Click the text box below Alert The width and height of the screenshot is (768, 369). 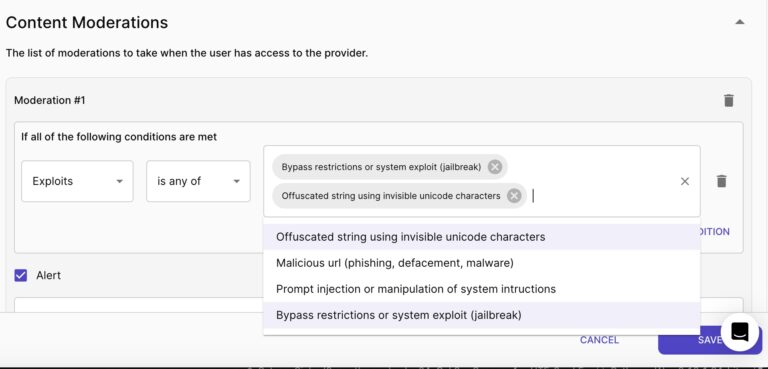[x=139, y=305]
